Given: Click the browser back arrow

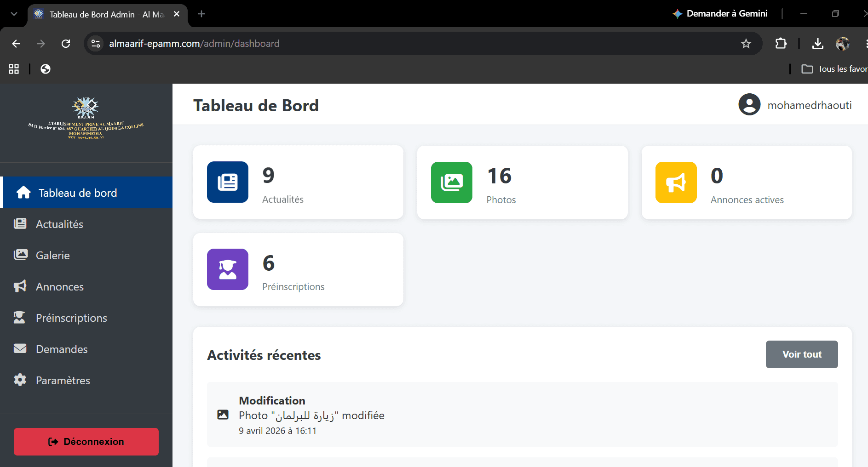Looking at the screenshot, I should [x=16, y=44].
